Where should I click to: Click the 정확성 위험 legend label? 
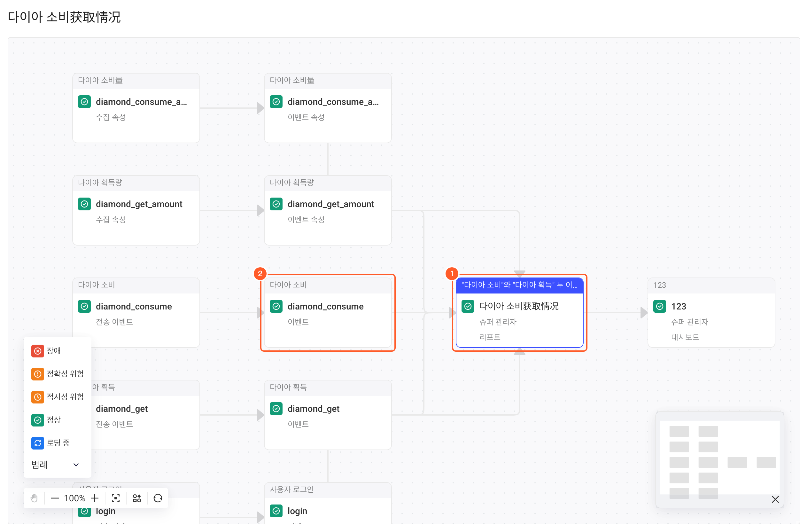[x=65, y=374]
